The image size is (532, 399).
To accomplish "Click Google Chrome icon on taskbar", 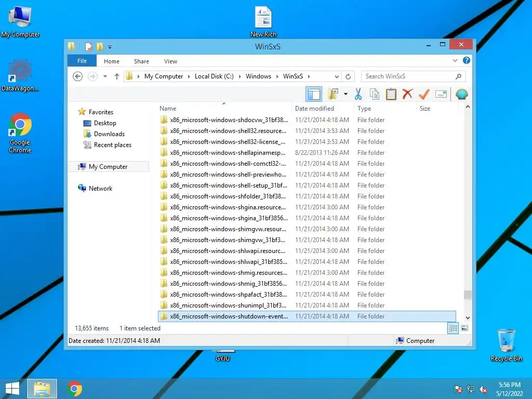I will click(74, 389).
